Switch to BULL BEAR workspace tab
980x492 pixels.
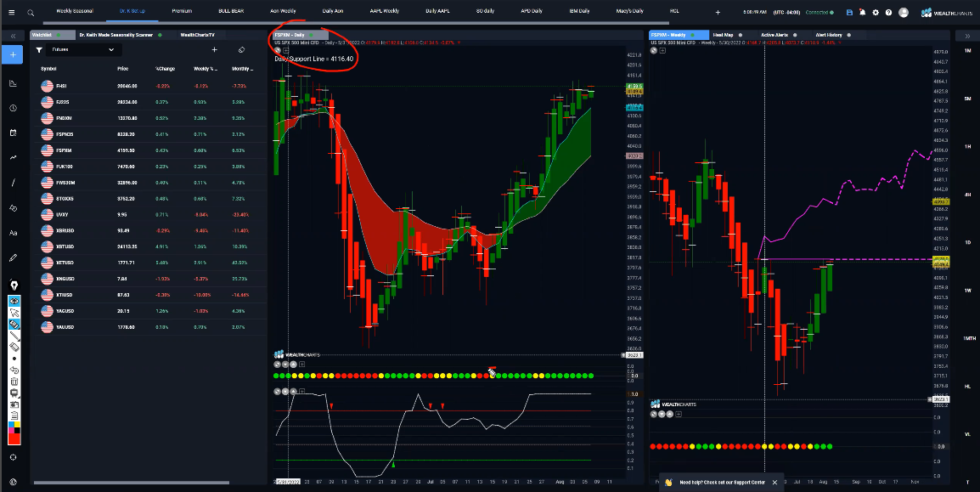tap(231, 11)
